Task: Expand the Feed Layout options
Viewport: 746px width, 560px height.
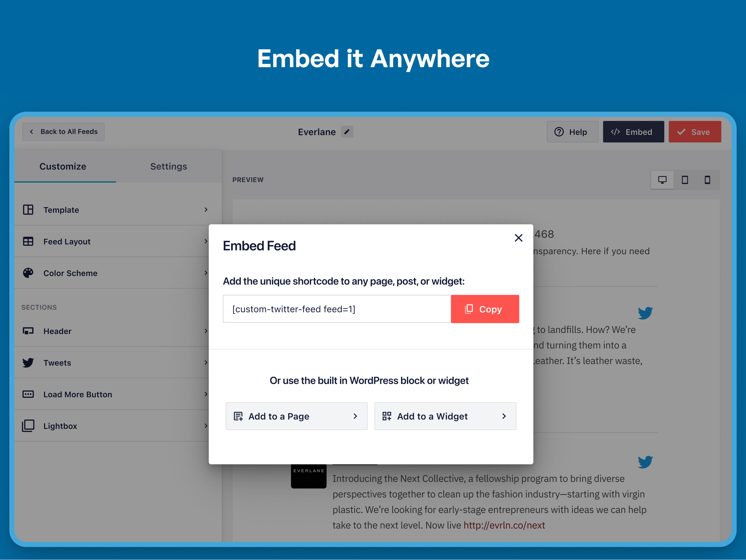Action: point(115,242)
